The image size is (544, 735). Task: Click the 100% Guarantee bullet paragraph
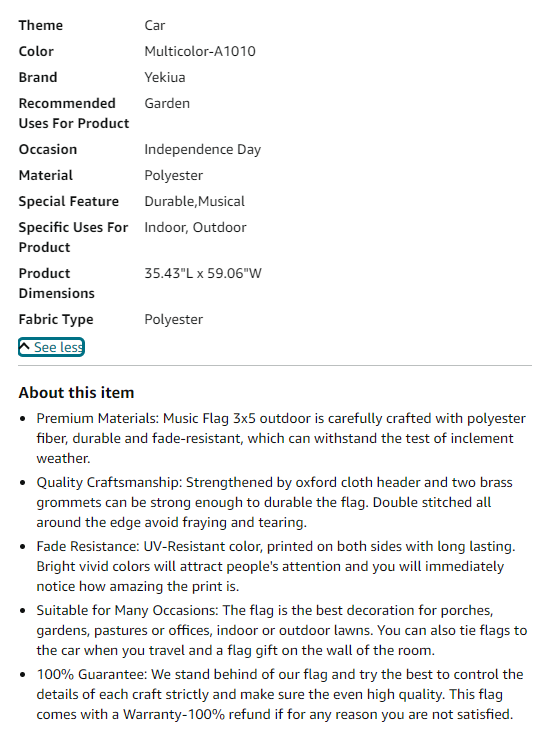click(x=280, y=694)
